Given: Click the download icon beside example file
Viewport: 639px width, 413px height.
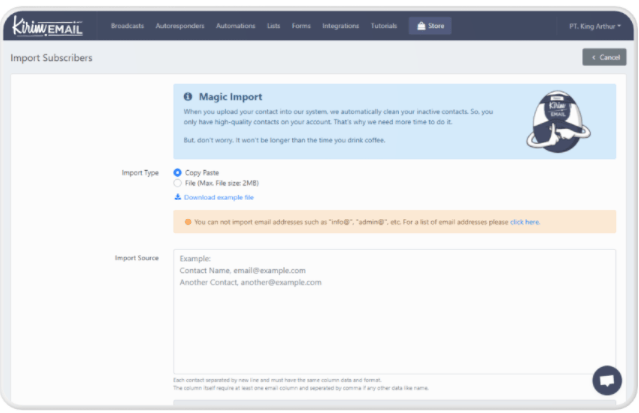Looking at the screenshot, I should [x=178, y=197].
